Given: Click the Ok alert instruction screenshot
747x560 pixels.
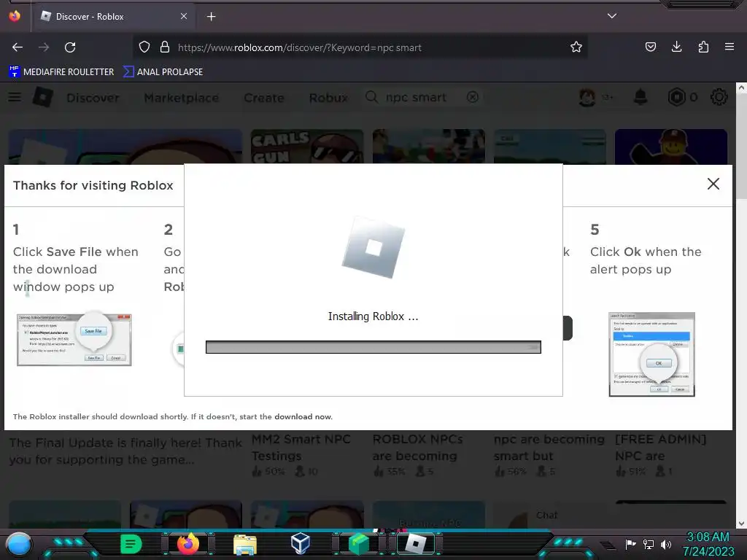Looking at the screenshot, I should tap(651, 354).
